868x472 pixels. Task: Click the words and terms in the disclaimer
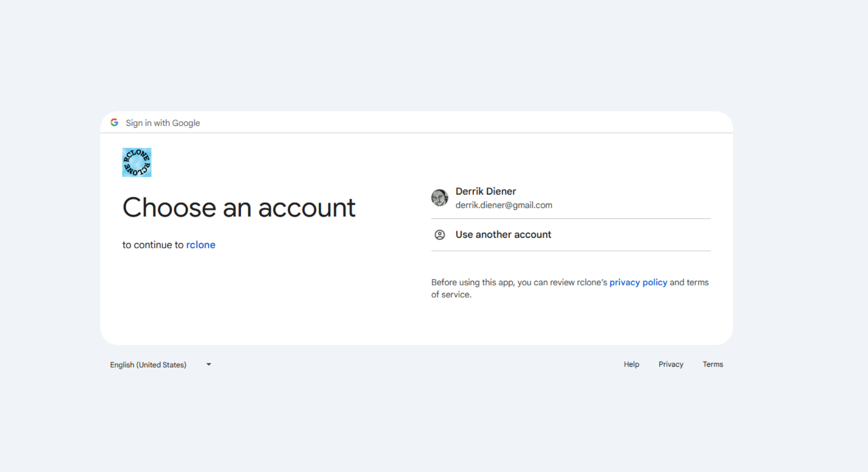pyautogui.click(x=689, y=282)
